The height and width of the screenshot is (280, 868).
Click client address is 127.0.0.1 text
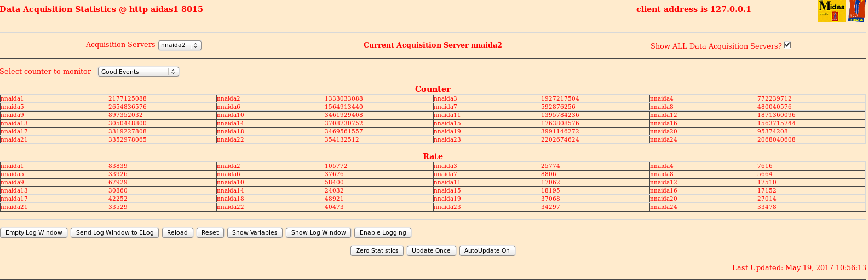coord(694,9)
